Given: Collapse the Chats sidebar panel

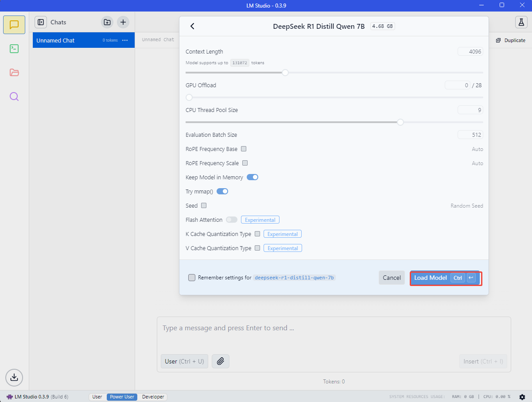Looking at the screenshot, I should click(x=41, y=22).
